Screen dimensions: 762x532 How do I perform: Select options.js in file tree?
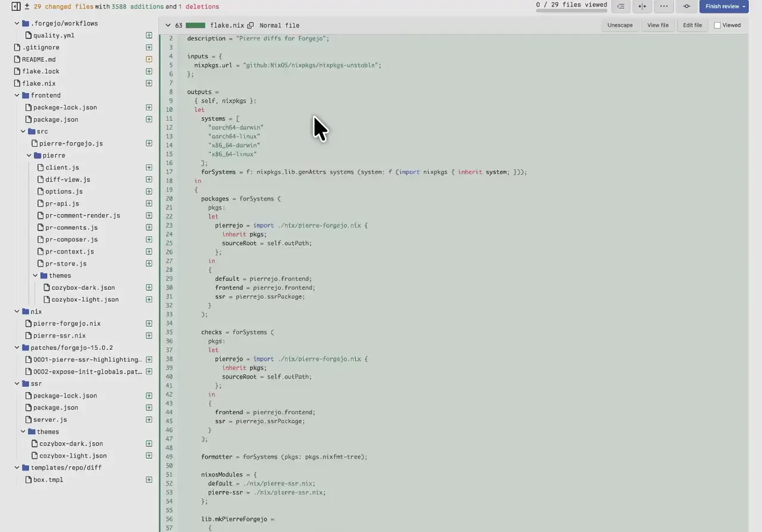click(64, 192)
